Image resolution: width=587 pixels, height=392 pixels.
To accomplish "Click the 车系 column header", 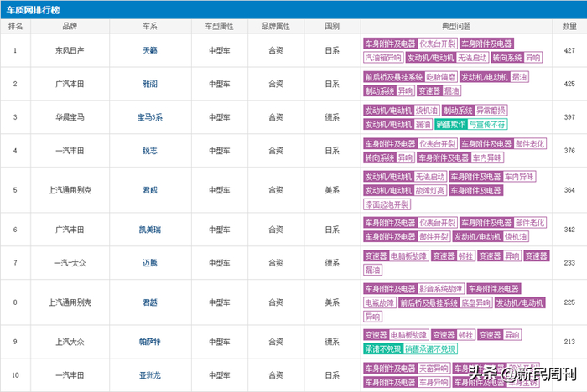I will pyautogui.click(x=150, y=26).
